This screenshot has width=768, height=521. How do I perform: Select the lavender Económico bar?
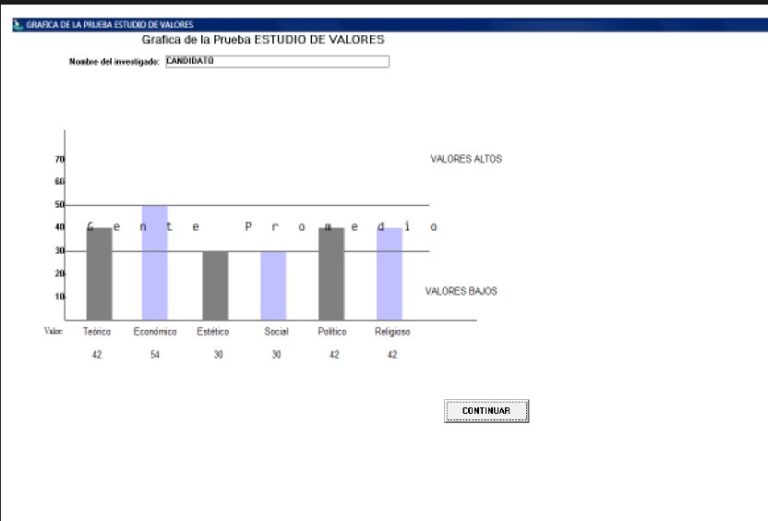155,262
